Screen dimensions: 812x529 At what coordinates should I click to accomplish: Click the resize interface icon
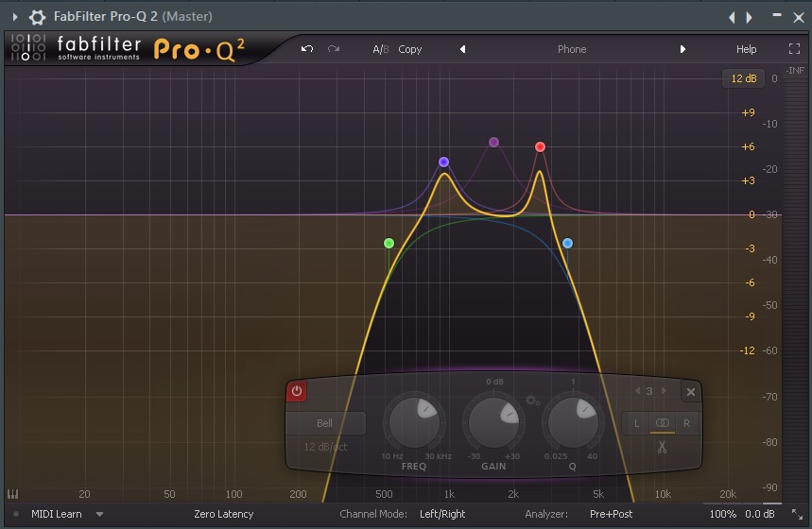[x=797, y=514]
